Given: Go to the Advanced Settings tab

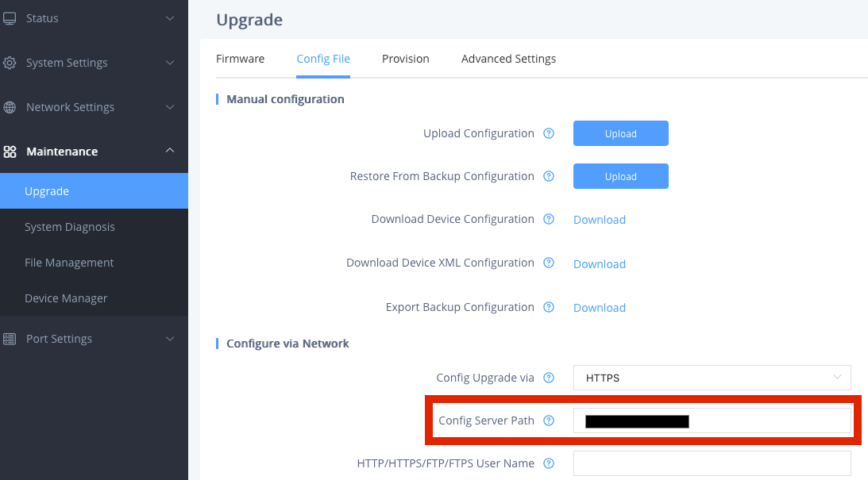Looking at the screenshot, I should pyautogui.click(x=508, y=59).
